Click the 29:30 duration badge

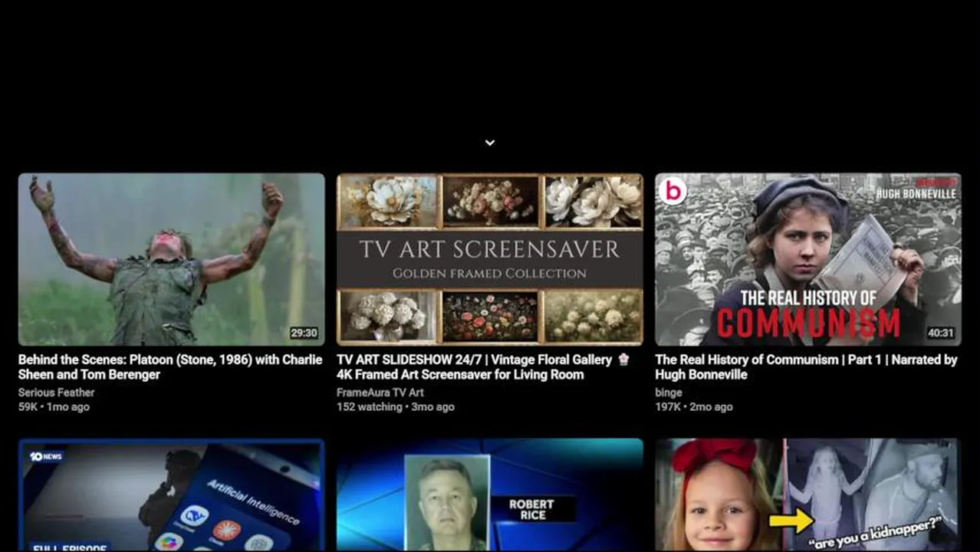[304, 333]
